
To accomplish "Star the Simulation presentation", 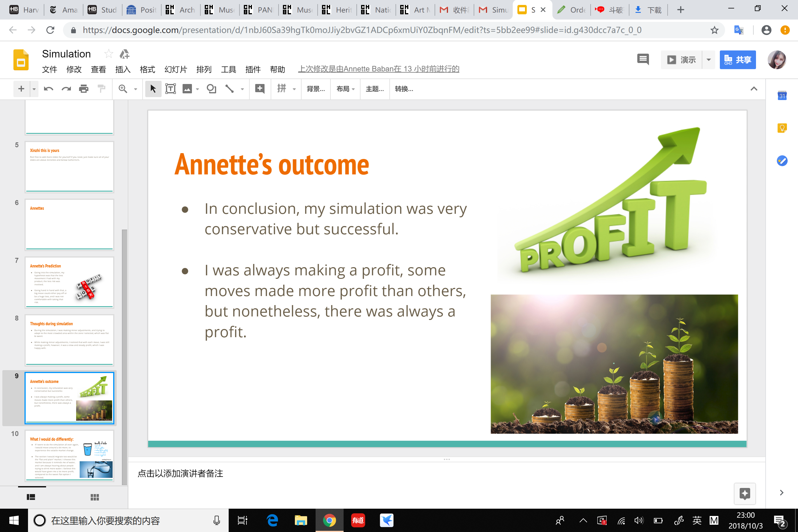I will click(108, 54).
